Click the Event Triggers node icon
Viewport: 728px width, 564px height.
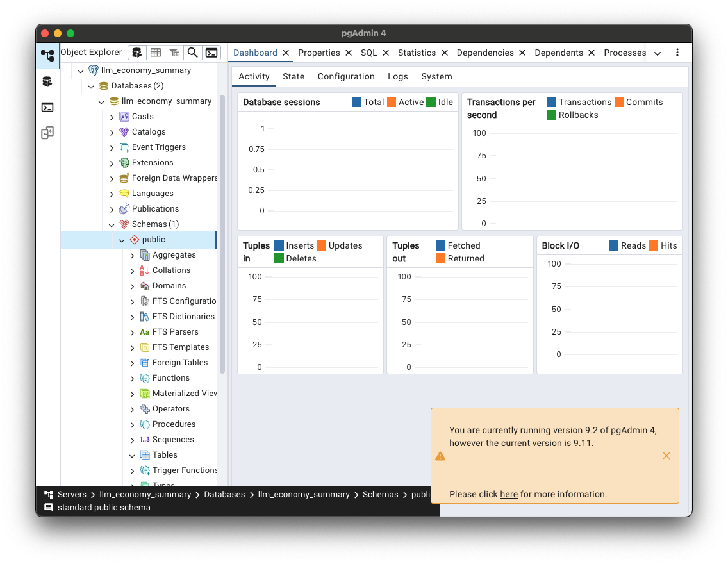click(x=124, y=147)
